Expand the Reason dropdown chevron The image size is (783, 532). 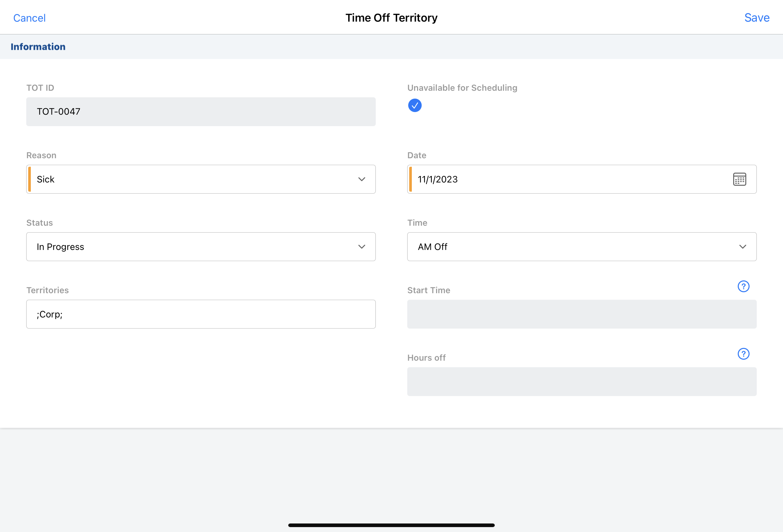pos(362,179)
